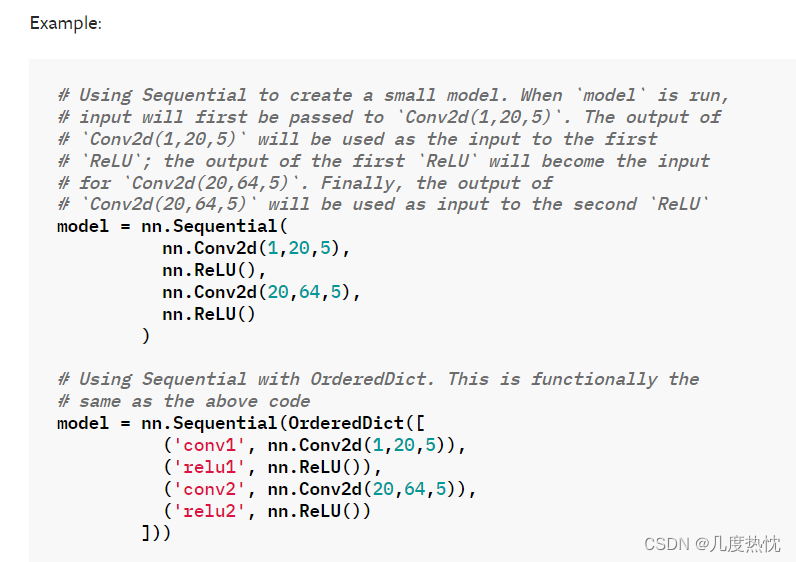Click the CSDN watermark text
The width and height of the screenshot is (796, 562).
[x=712, y=544]
